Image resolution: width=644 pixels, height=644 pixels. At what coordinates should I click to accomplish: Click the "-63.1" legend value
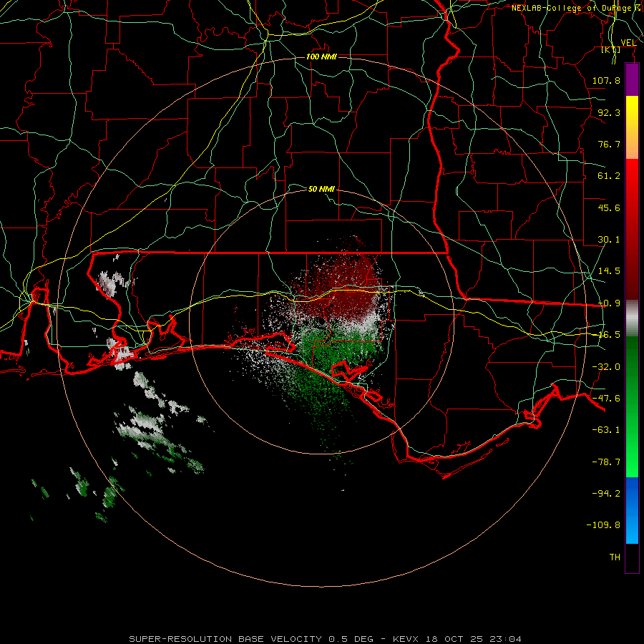606,430
